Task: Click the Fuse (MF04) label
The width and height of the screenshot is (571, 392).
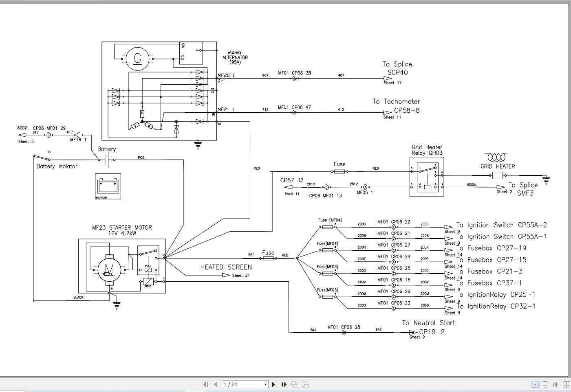Action: (x=330, y=220)
